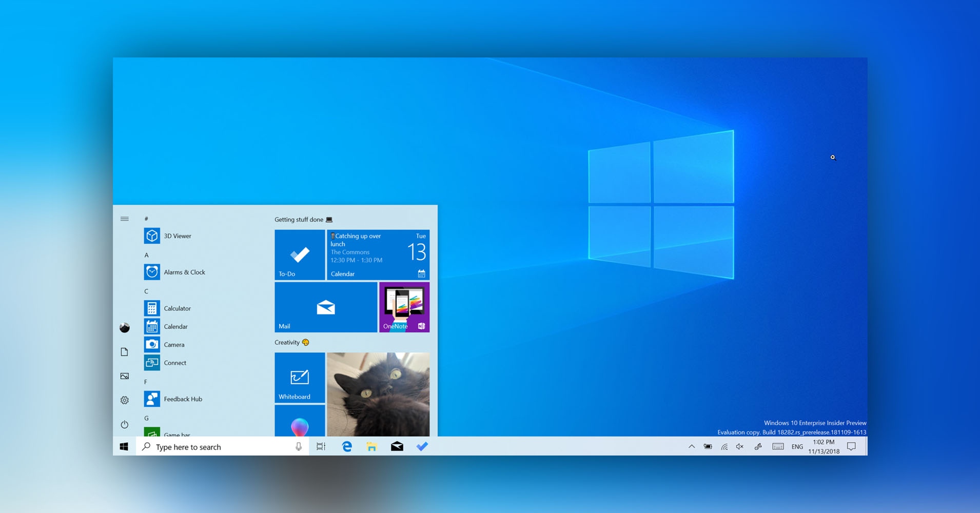Open the Windows Ink Workspace

(x=758, y=446)
